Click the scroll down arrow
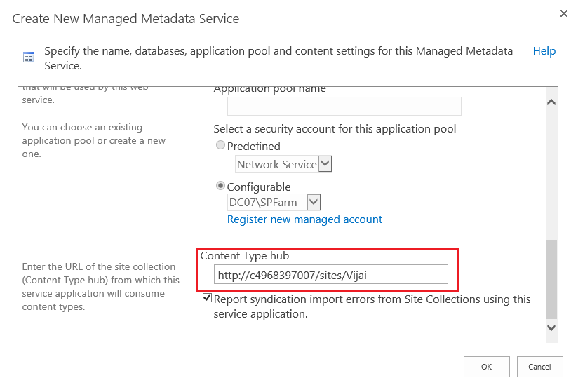The image size is (578, 392). 551,327
